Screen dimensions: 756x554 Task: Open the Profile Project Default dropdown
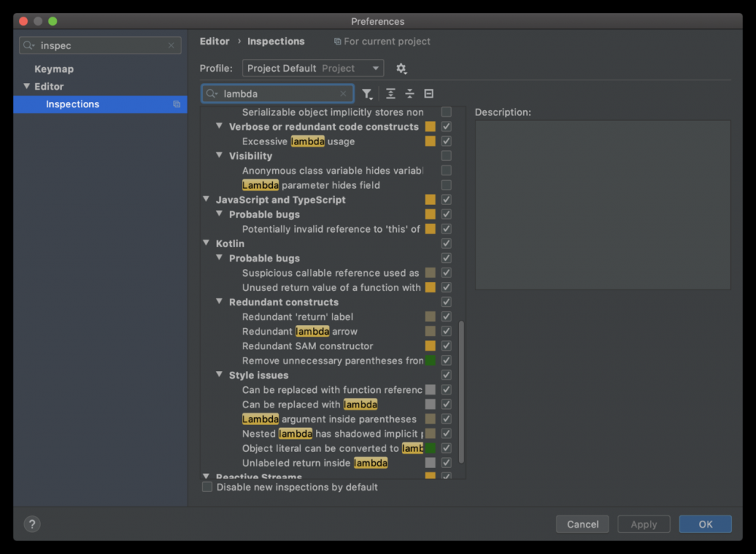coord(313,69)
